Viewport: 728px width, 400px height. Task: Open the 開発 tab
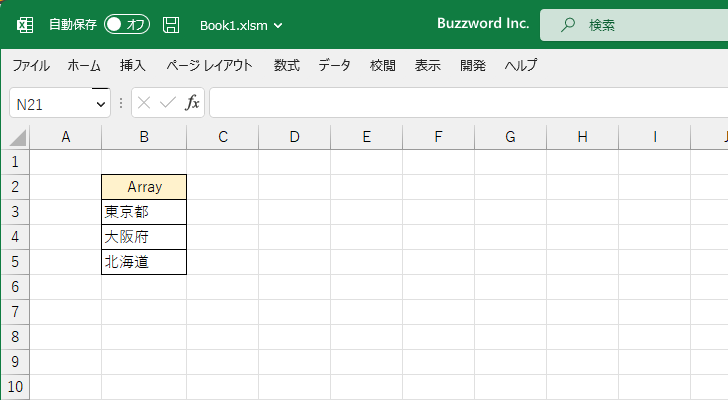click(473, 65)
